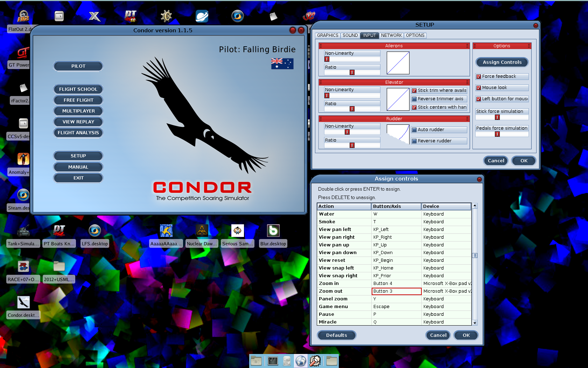Open the NETWORK tab
Viewport: 588px width, 368px height.
pyautogui.click(x=391, y=35)
